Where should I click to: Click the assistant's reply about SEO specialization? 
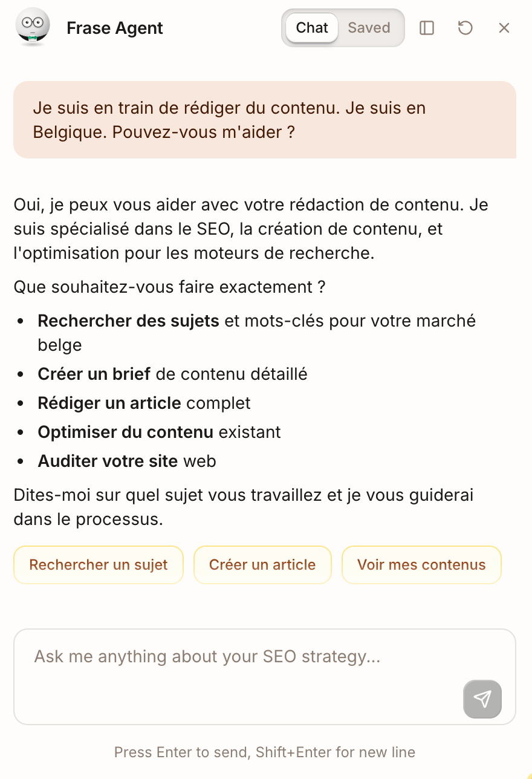[x=251, y=229]
